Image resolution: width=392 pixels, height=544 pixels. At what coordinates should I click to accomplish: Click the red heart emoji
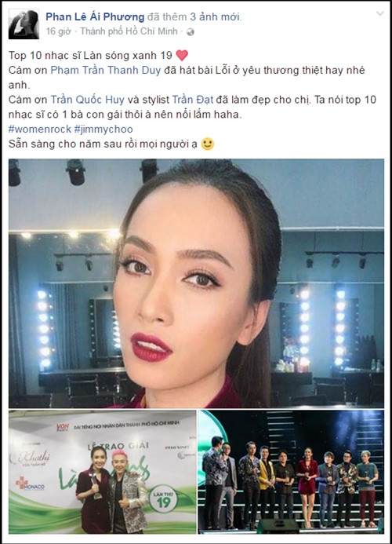point(182,55)
